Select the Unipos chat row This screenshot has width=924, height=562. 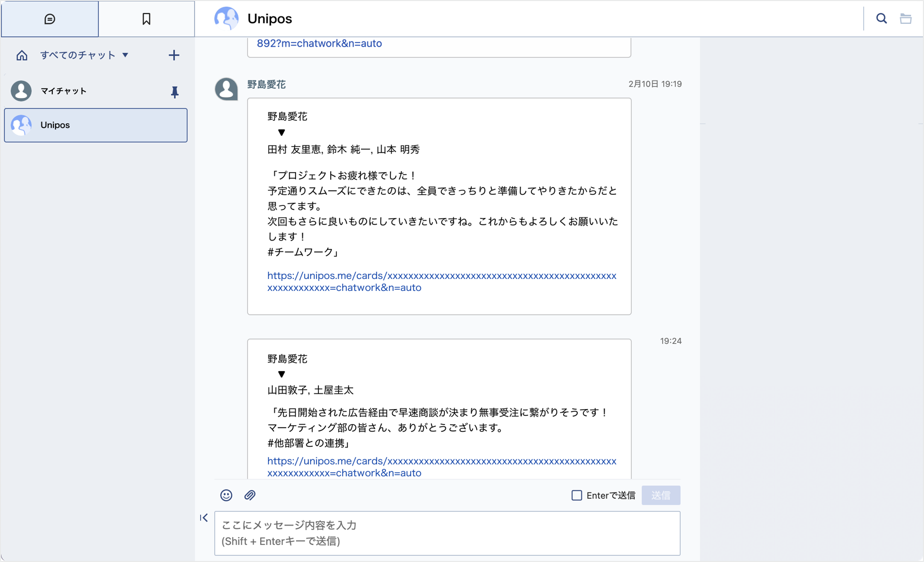[96, 125]
